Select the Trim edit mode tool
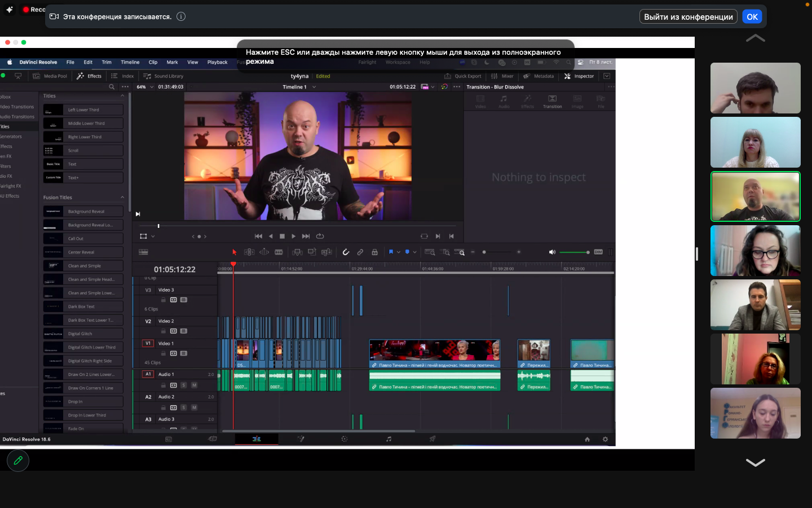Image resolution: width=812 pixels, height=508 pixels. coord(249,252)
